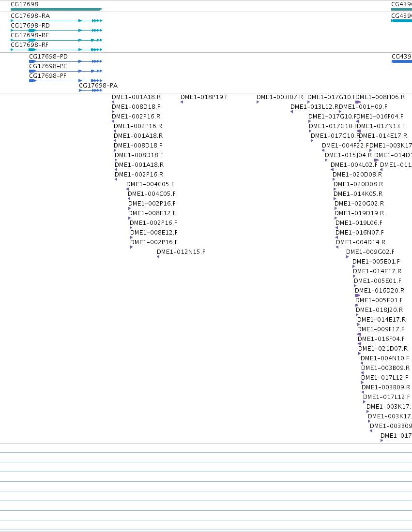Open the DME1-014K05.R feature label

click(x=358, y=194)
